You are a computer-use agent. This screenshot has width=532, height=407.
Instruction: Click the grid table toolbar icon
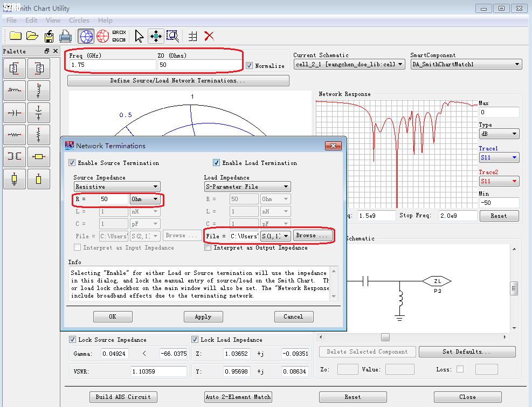pos(193,36)
